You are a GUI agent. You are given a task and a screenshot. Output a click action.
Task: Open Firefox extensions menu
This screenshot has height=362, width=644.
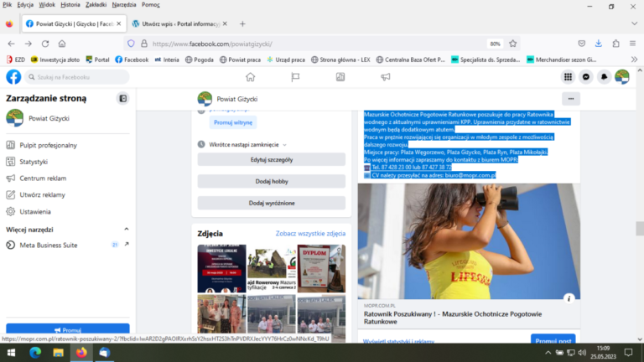coord(615,44)
